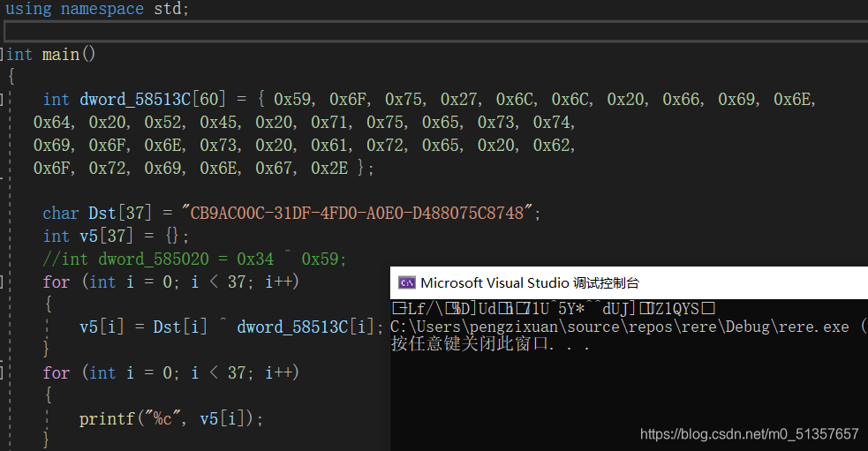Click the 0x64 value starting the second row
Image resolution: width=868 pixels, height=451 pixels.
pyautogui.click(x=52, y=123)
